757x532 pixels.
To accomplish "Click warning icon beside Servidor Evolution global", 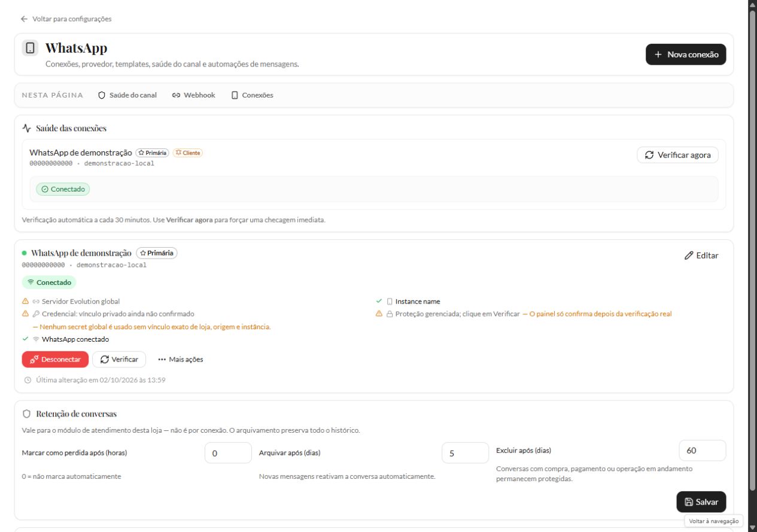I will point(25,302).
